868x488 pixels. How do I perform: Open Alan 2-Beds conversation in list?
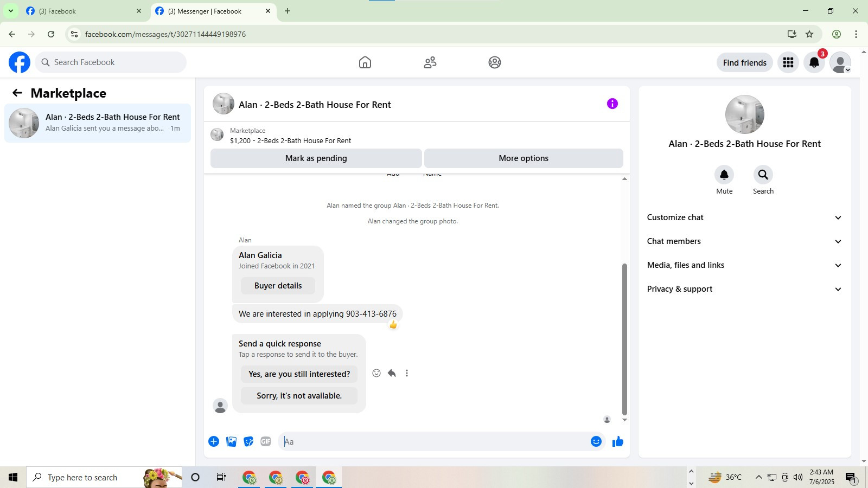98,123
